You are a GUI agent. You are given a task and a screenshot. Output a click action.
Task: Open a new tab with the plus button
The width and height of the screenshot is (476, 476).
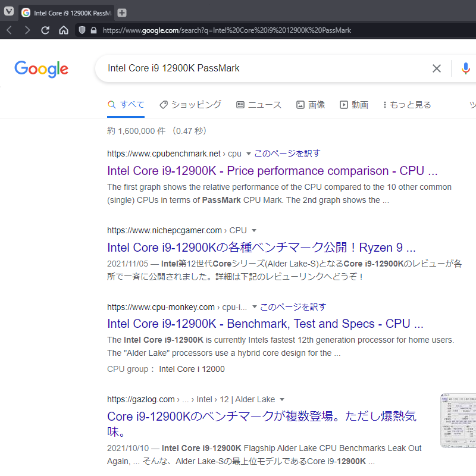pos(123,12)
